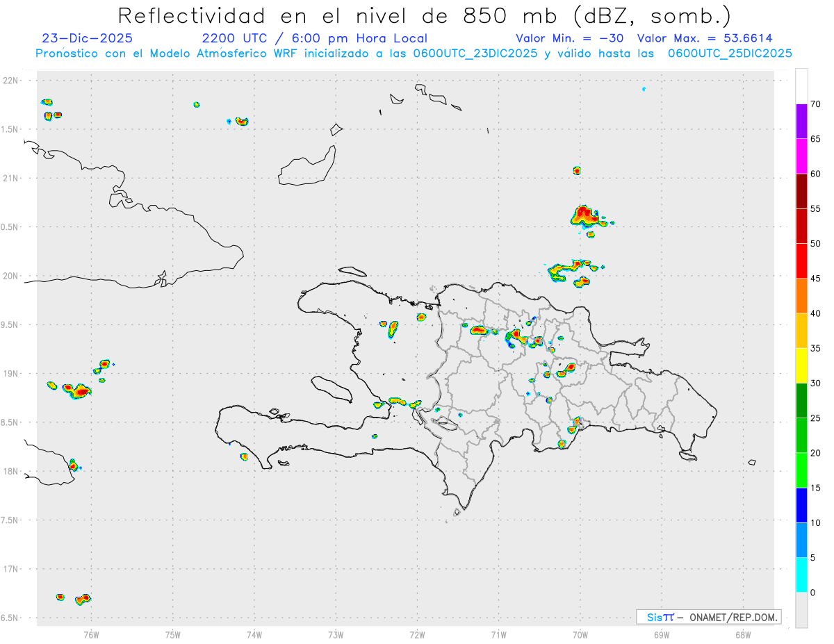Viewport: 834px width, 644px height.
Task: Click the '68W' longitude axis label
Action: [x=743, y=635]
